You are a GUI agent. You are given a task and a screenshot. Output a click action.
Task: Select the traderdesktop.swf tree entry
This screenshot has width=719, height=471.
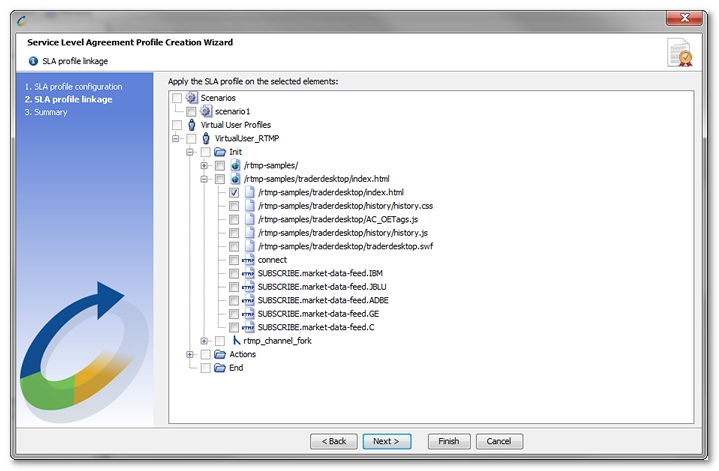click(x=345, y=246)
